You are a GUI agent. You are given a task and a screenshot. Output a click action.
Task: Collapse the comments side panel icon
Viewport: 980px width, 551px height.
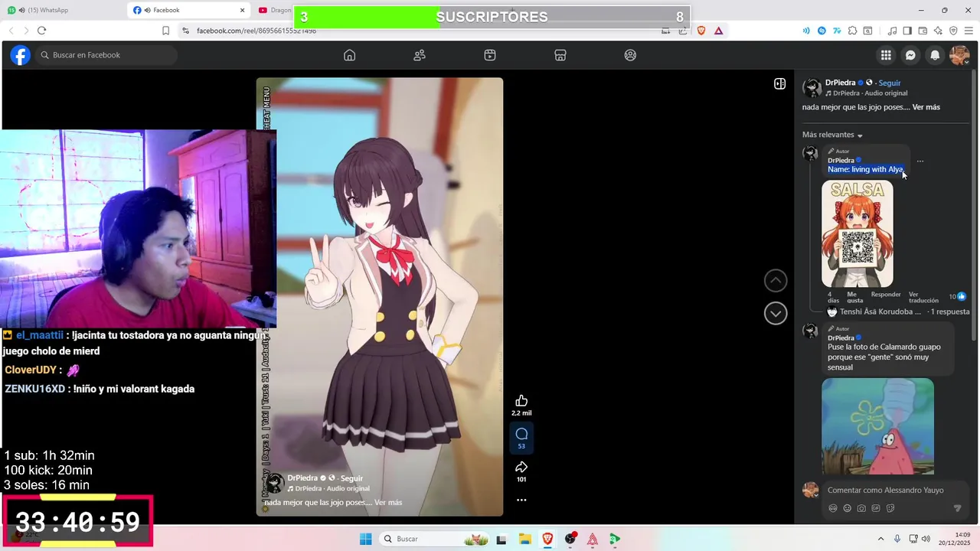click(779, 83)
